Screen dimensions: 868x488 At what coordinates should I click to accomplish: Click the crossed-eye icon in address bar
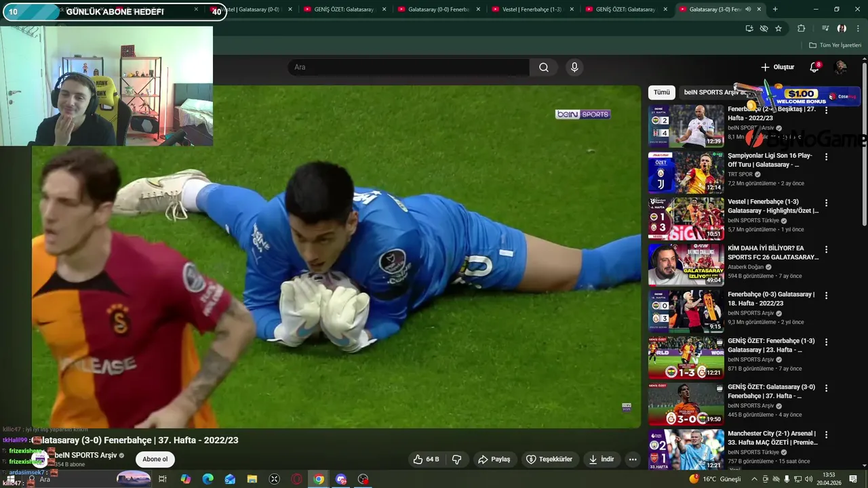click(764, 28)
